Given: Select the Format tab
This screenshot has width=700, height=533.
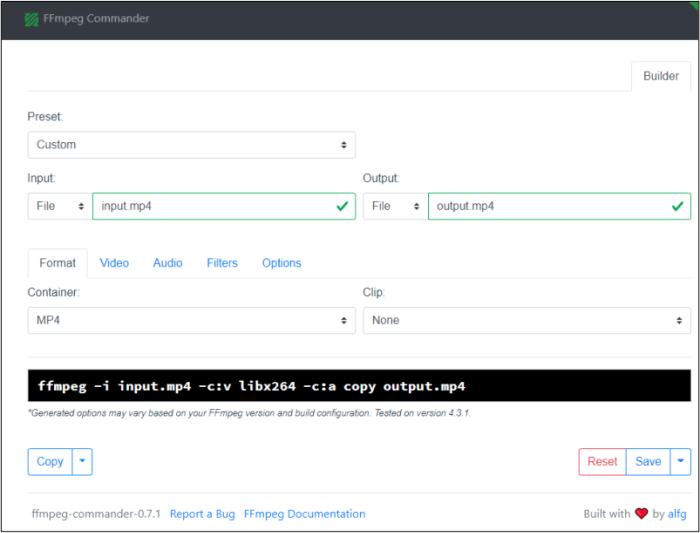Looking at the screenshot, I should coord(58,263).
